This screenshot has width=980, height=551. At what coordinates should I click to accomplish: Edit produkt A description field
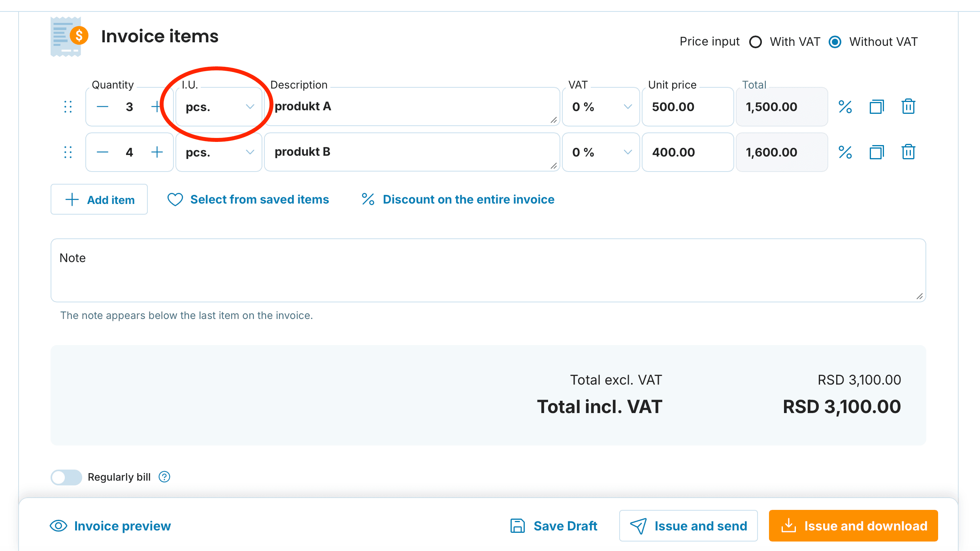pyautogui.click(x=412, y=107)
